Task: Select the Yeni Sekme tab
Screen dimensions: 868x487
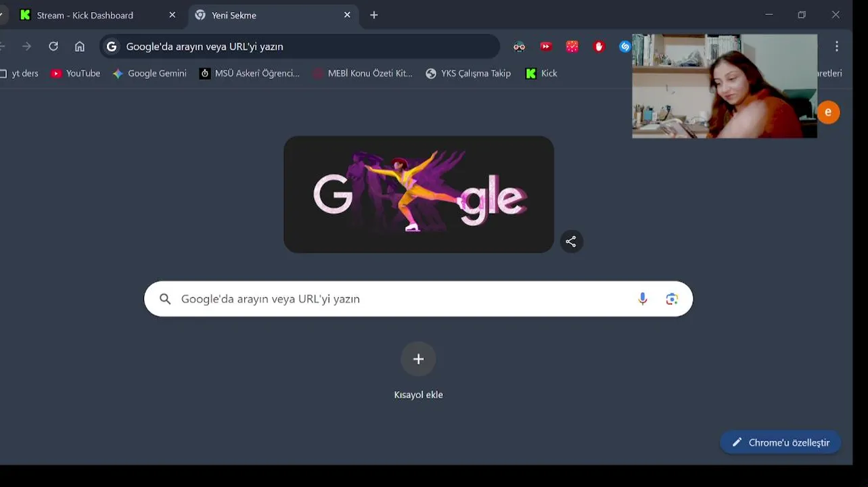Action: tap(272, 15)
